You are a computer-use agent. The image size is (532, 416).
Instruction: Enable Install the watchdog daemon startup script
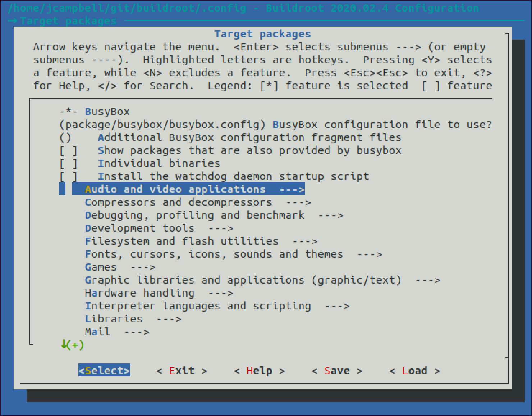coord(68,176)
